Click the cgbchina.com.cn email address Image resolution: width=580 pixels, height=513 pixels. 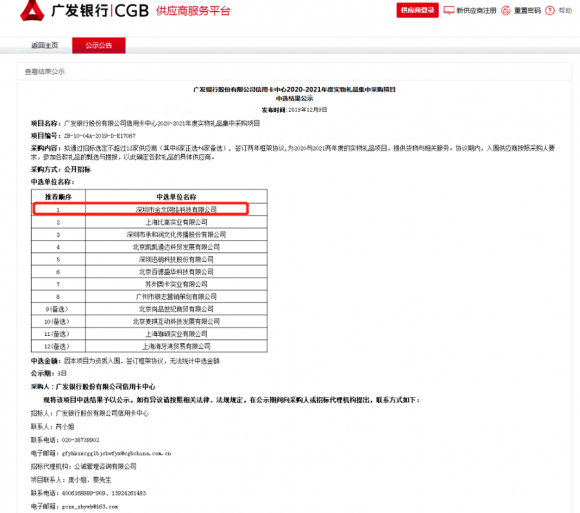pos(117,453)
